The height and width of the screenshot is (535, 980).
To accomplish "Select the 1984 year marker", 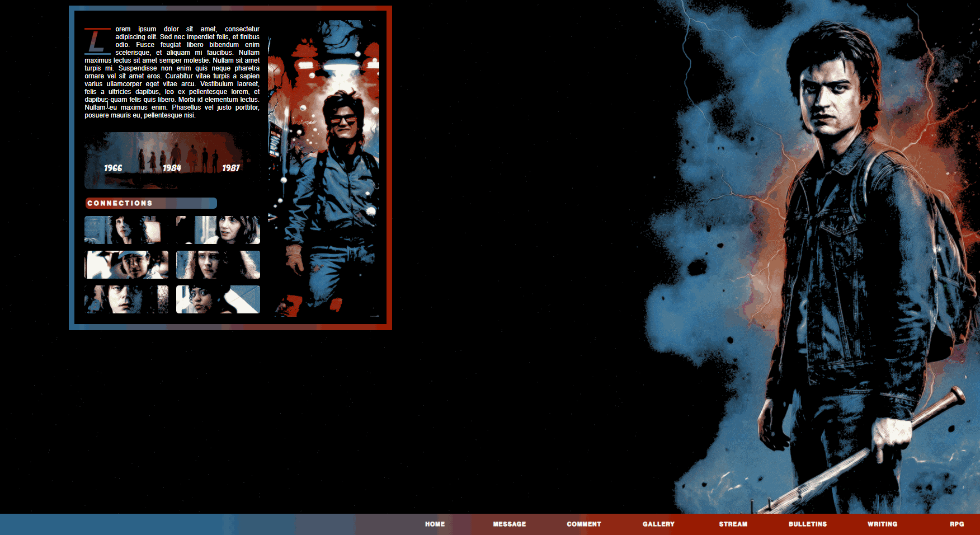I will [172, 168].
